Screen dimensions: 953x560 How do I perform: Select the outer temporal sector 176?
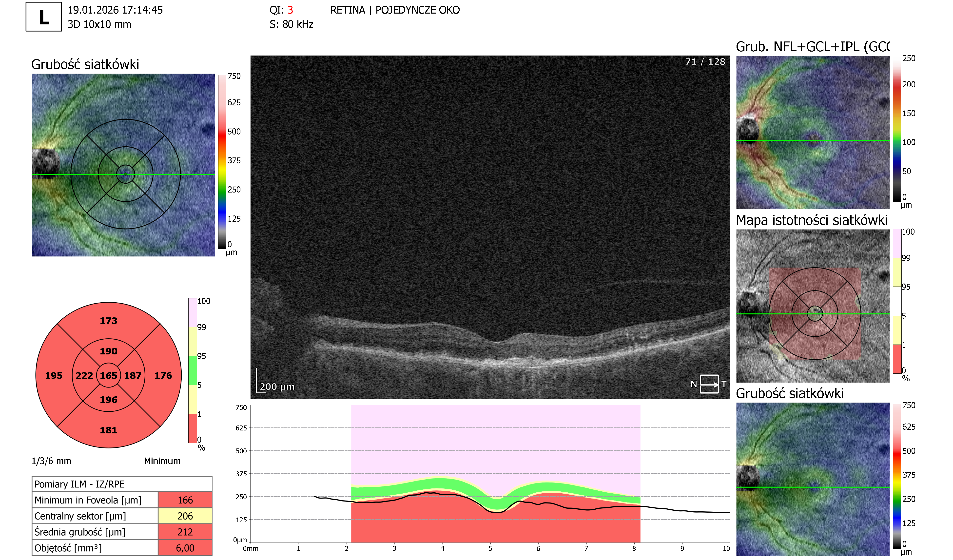(163, 375)
